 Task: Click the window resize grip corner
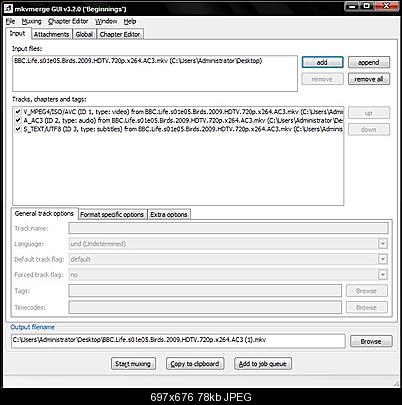395,383
